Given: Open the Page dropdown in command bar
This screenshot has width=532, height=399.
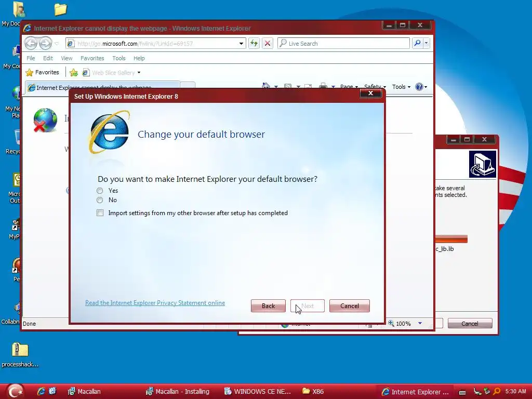Looking at the screenshot, I should (349, 87).
